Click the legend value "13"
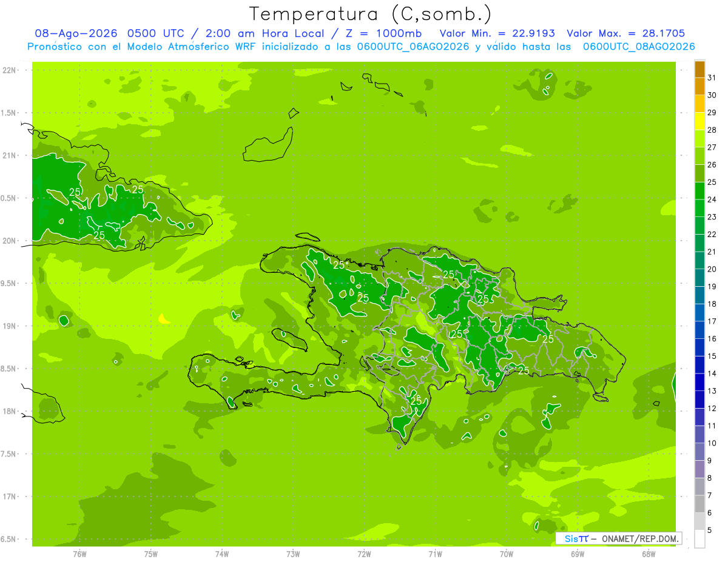Image resolution: width=728 pixels, height=562 pixels. [x=712, y=391]
